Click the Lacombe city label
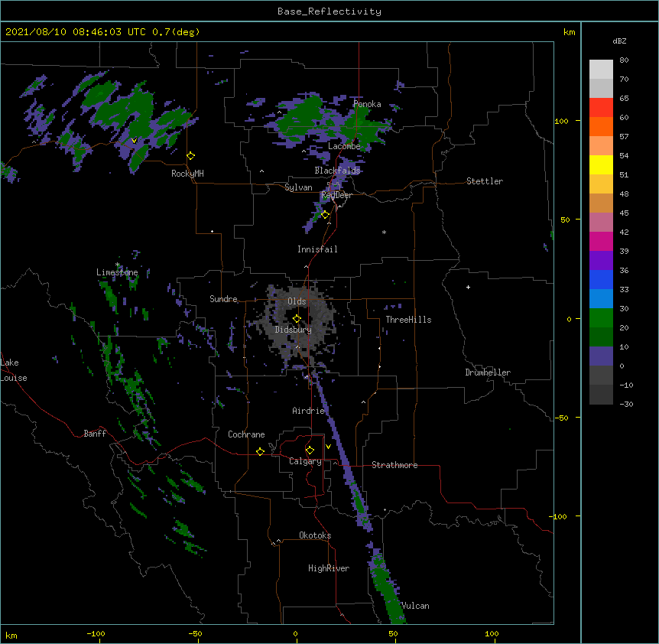Screen dimensions: 659x644 [344, 146]
